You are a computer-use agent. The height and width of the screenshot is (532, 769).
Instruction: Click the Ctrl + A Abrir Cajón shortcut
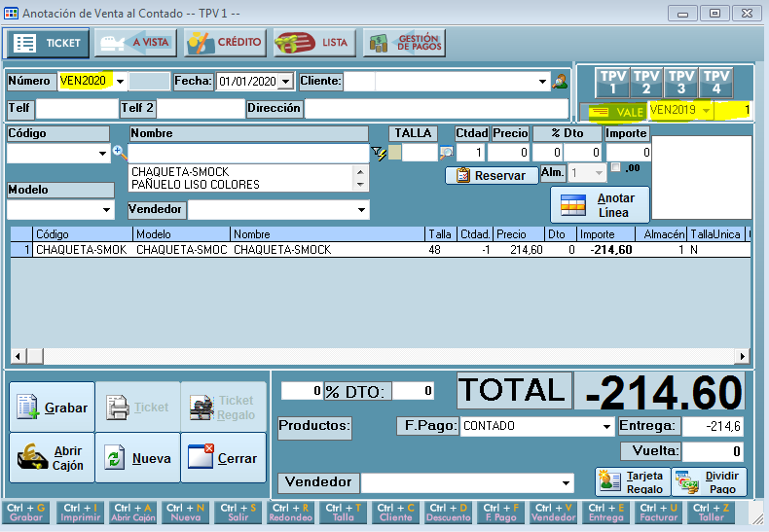coord(133,513)
